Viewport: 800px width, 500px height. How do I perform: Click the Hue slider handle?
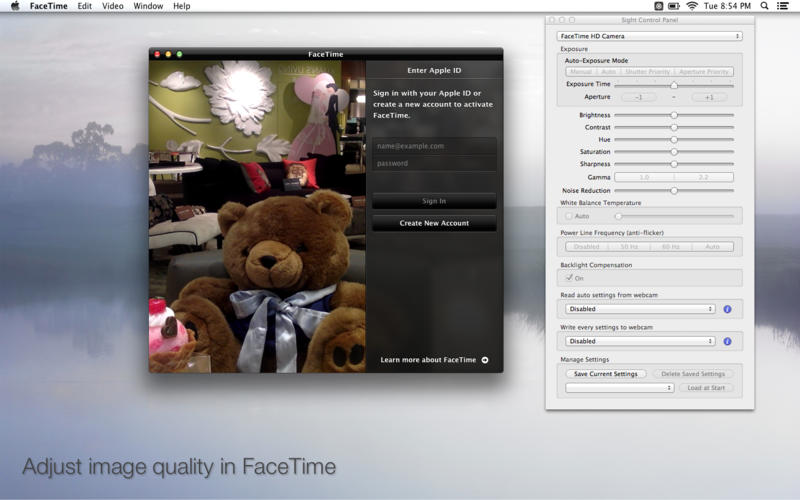(674, 139)
